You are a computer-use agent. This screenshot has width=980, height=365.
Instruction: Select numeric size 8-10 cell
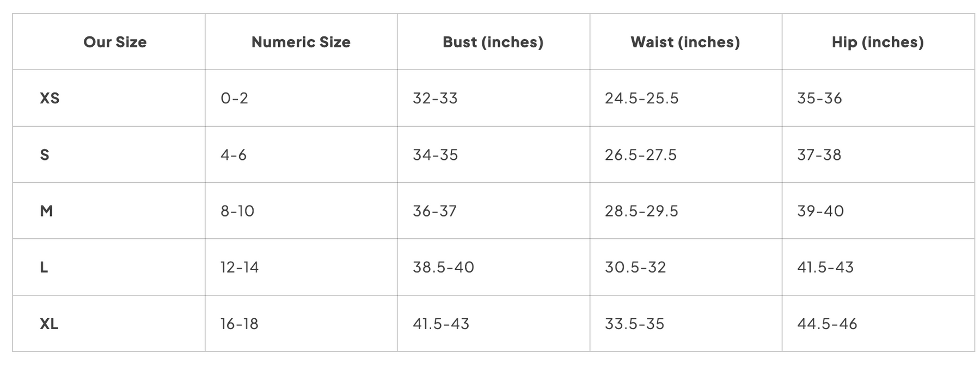click(237, 211)
